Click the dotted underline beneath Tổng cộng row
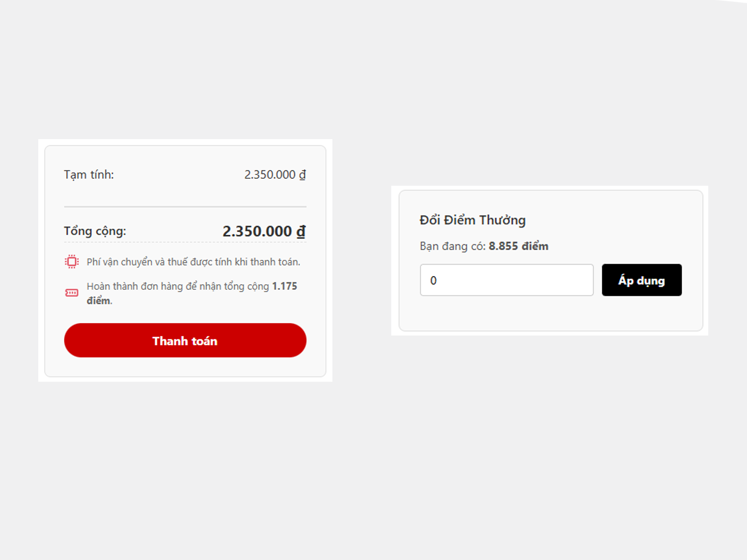The height and width of the screenshot is (560, 747). (185, 242)
